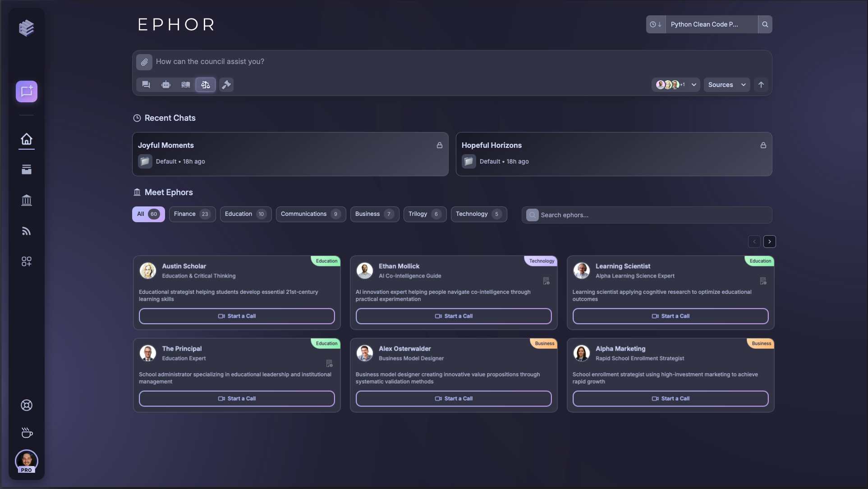
Task: Start a Call with Ethan Mollick
Action: coord(453,316)
